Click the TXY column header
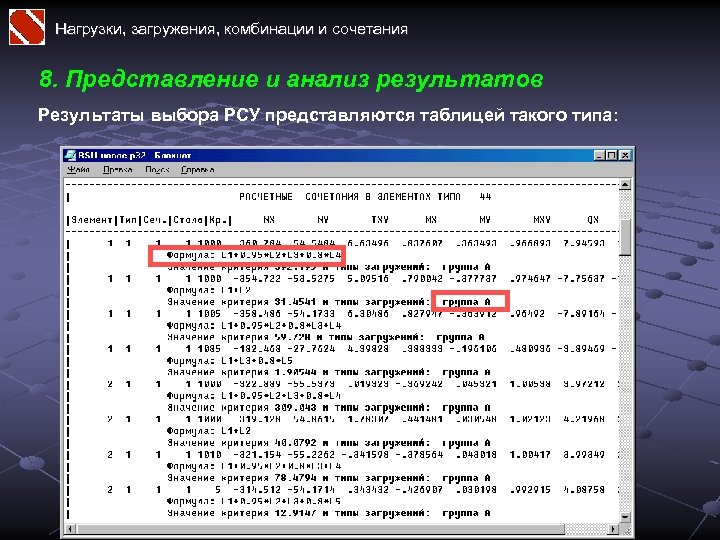 tap(380, 220)
